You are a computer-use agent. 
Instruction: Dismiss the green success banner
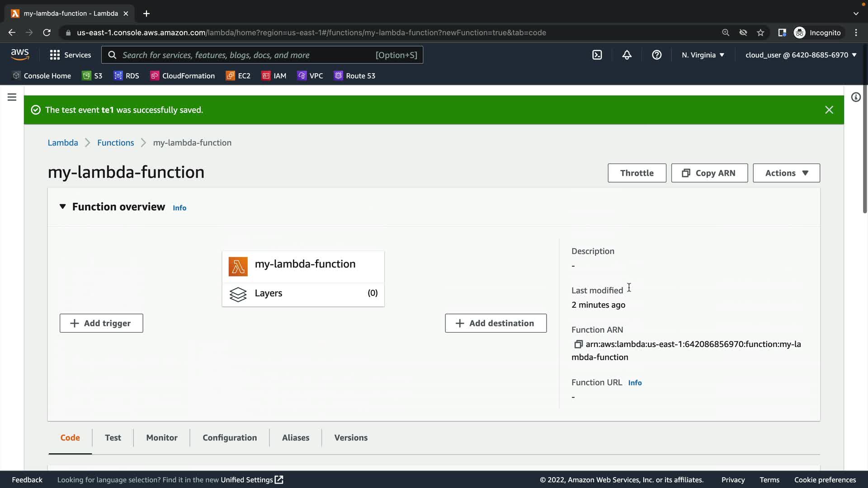click(x=829, y=110)
